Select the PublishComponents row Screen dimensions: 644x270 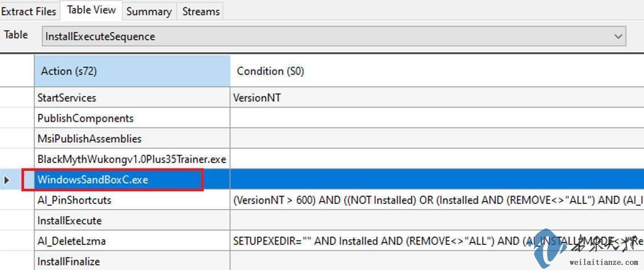[132, 118]
